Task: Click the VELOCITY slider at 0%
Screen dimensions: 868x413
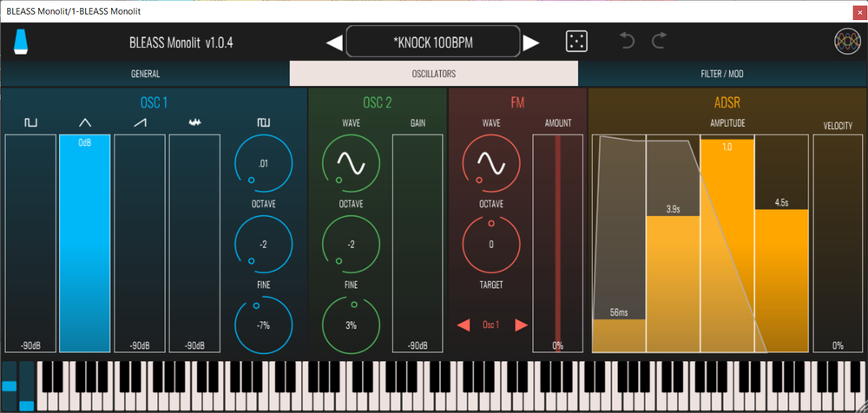Action: click(838, 243)
